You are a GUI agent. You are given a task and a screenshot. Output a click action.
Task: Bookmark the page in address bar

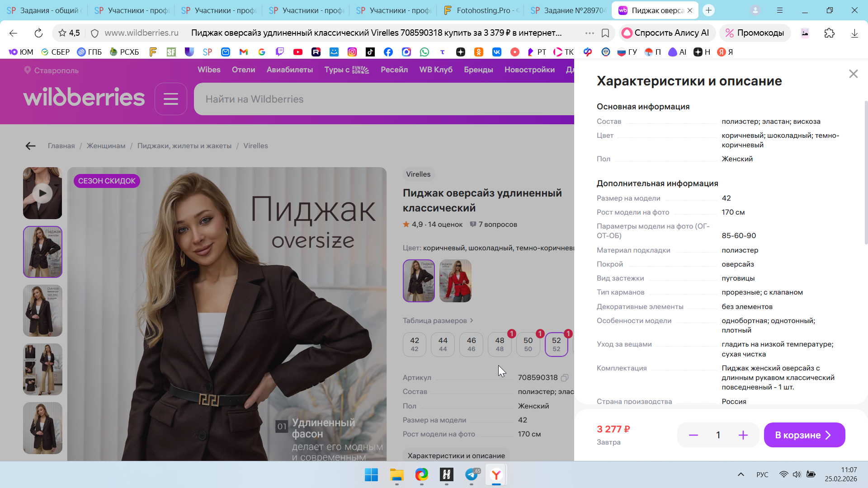pyautogui.click(x=605, y=33)
